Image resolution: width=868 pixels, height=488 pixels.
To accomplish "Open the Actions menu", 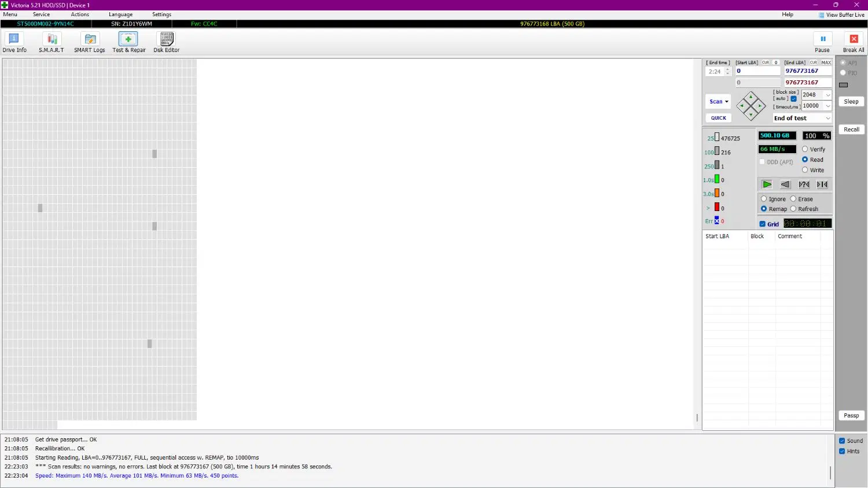I will [80, 14].
